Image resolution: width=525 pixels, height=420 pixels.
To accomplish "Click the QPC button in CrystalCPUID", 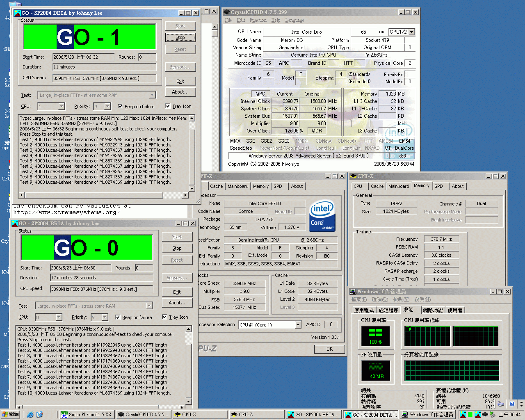I will pyautogui.click(x=260, y=94).
